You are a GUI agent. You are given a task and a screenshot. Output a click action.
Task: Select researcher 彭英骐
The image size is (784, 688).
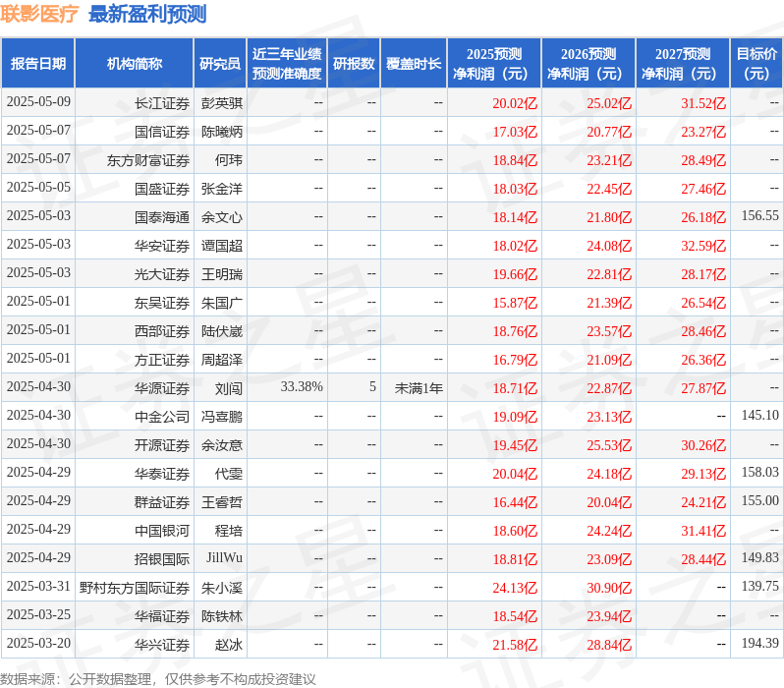point(222,103)
